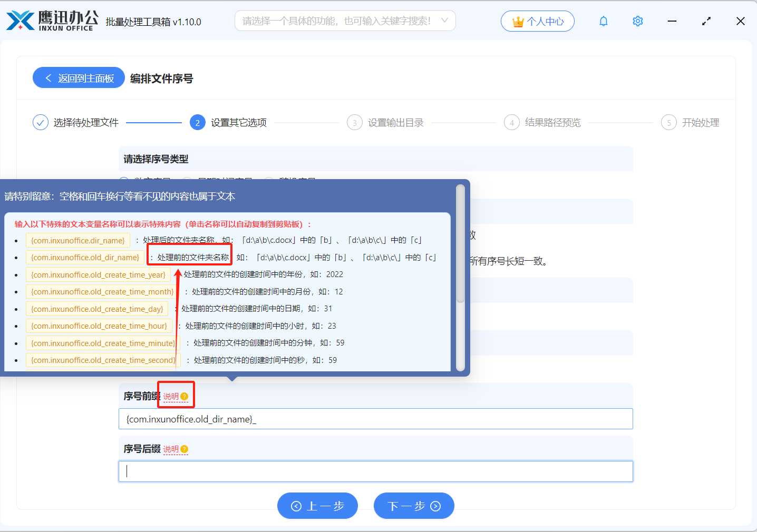Open 个人中心 user center
Image resolution: width=757 pixels, height=532 pixels.
[x=537, y=21]
